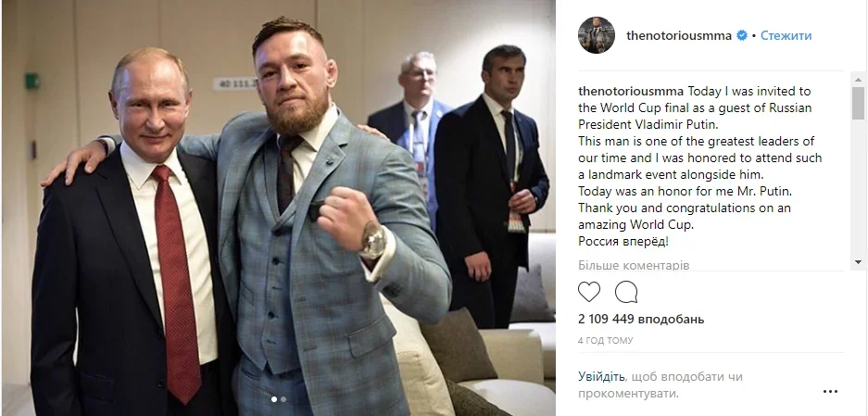Select the second carousel dot indicator
This screenshot has width=868, height=416.
(283, 398)
